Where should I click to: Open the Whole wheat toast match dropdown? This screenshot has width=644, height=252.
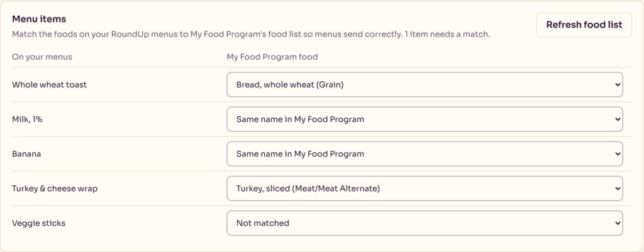pos(425,85)
